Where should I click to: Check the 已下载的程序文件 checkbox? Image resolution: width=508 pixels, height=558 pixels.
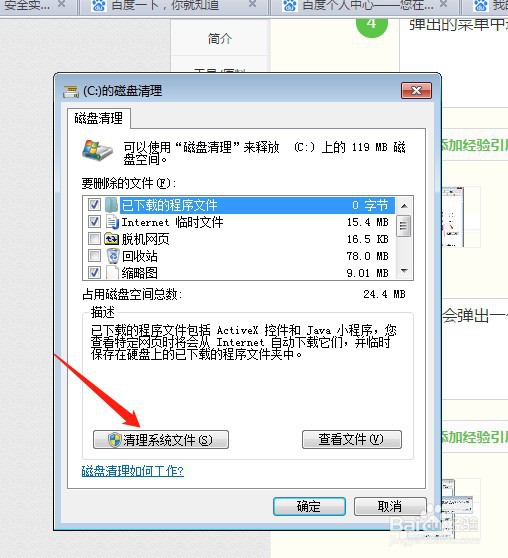[x=94, y=205]
